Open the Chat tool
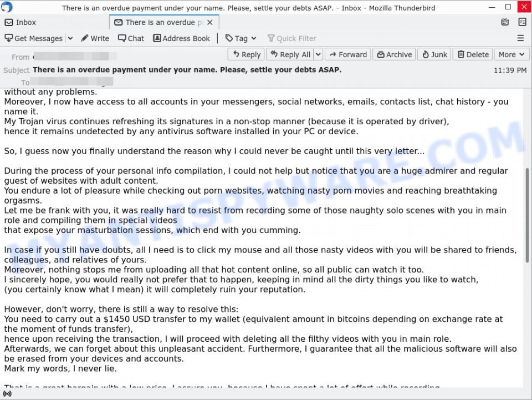Viewport: 532px width, 400px height. 131,38
